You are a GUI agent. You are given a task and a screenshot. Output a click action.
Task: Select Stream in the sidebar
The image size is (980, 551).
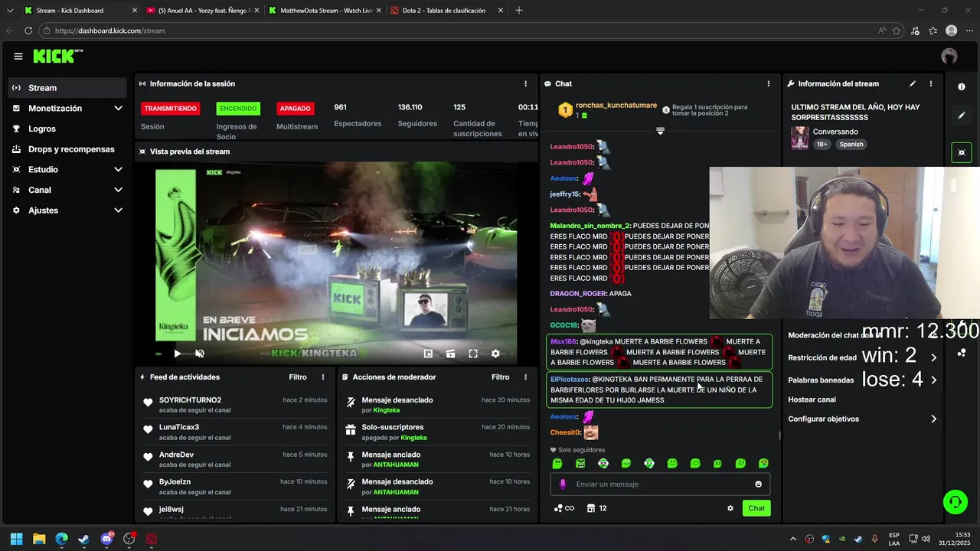click(68, 88)
